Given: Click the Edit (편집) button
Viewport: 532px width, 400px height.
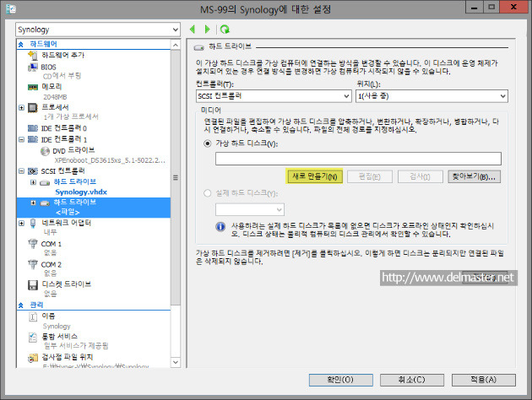Looking at the screenshot, I should tap(370, 176).
